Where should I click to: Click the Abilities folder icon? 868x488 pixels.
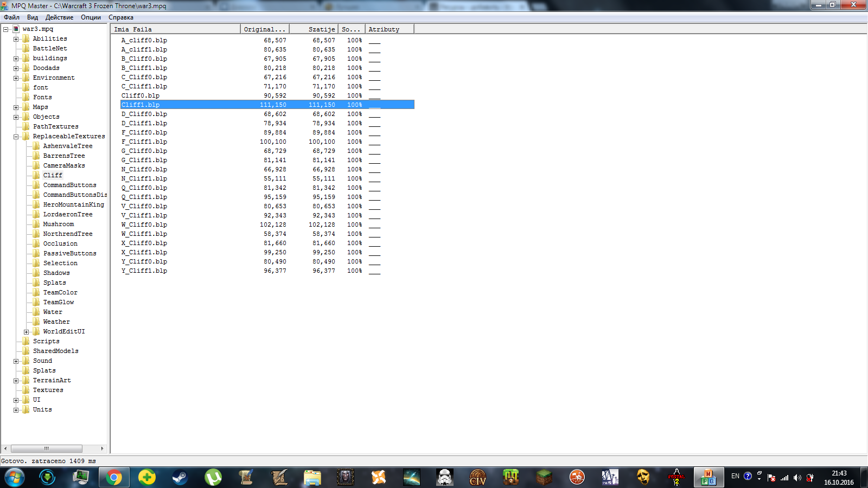(26, 39)
